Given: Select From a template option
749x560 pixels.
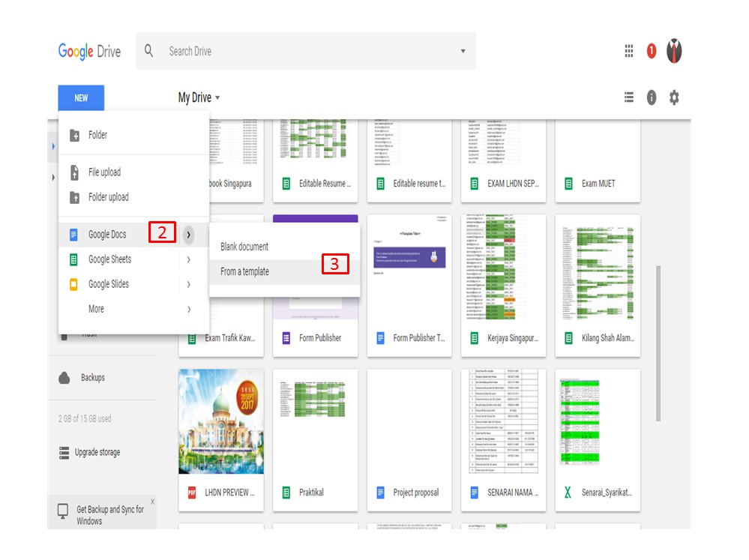Looking at the screenshot, I should (285, 272).
